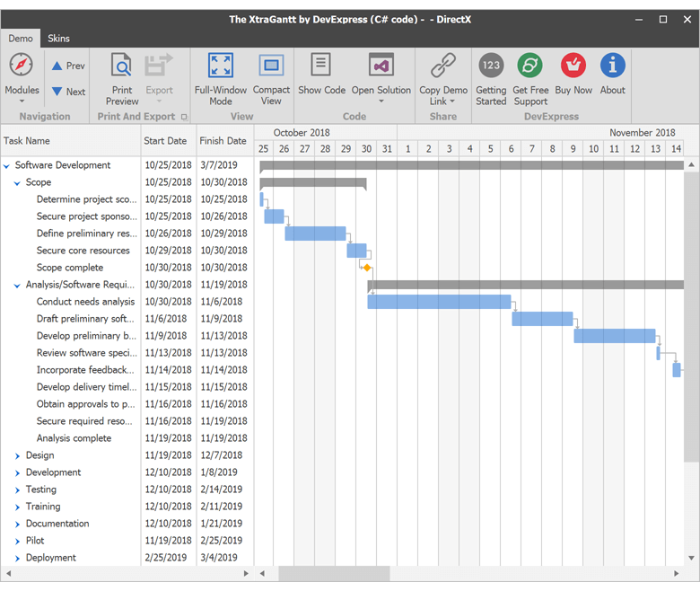Open the Modules dropdown arrow
The width and height of the screenshot is (700, 591).
pos(22,101)
